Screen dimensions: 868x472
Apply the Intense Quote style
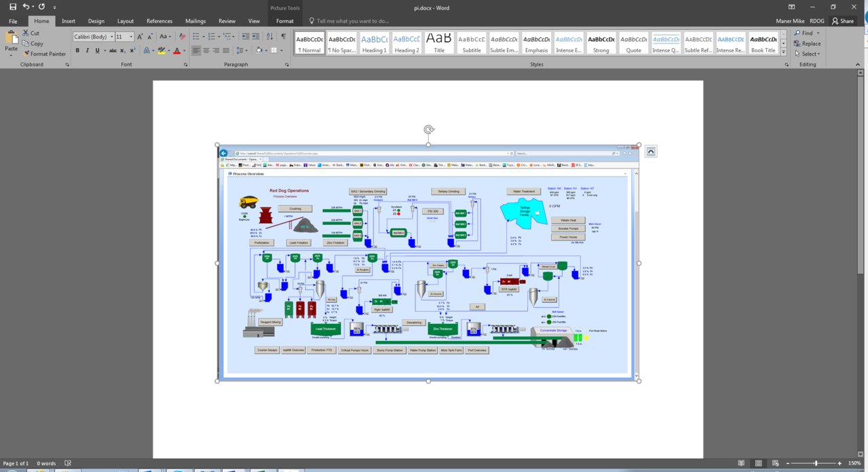point(666,43)
